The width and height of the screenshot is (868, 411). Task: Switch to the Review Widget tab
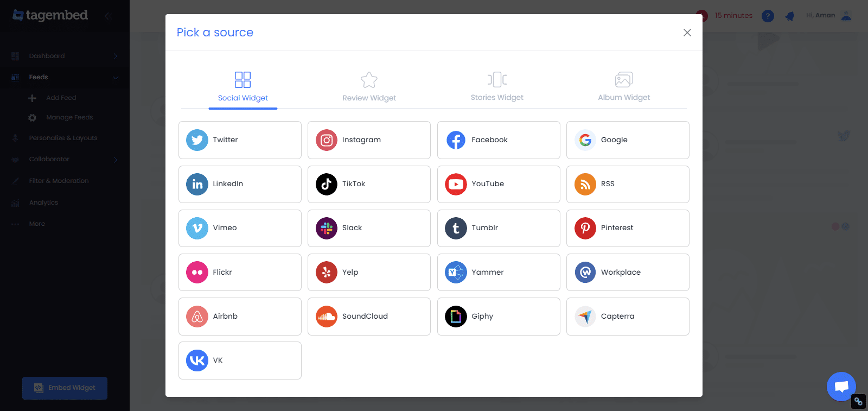coord(369,87)
